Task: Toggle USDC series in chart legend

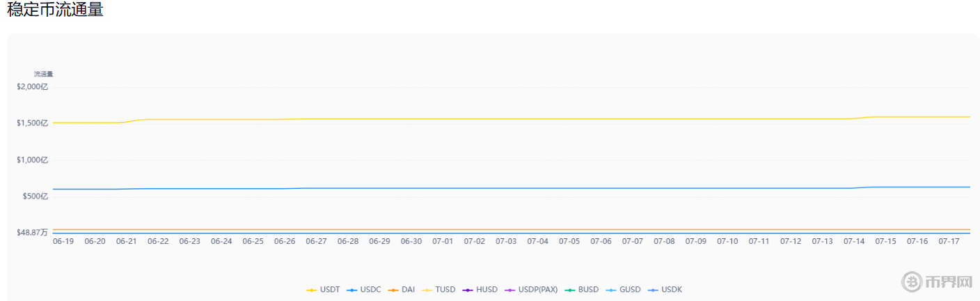Action: click(x=363, y=290)
